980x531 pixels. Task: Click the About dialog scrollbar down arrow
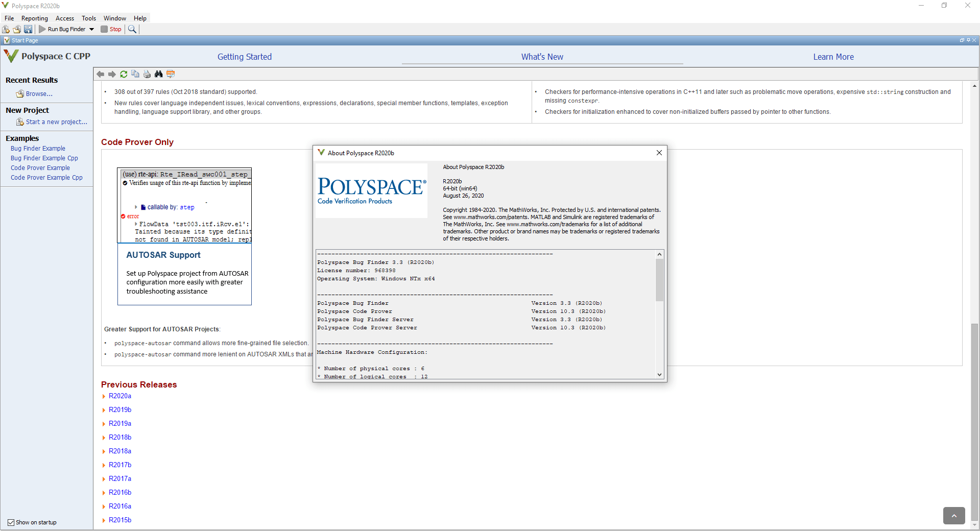pos(659,375)
